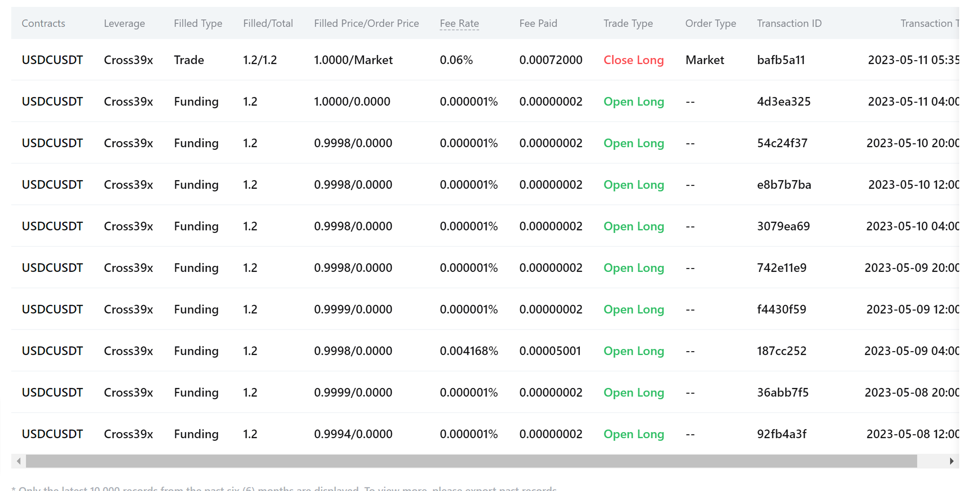The height and width of the screenshot is (491, 980).
Task: Click the Filled Type column header
Action: (x=198, y=23)
